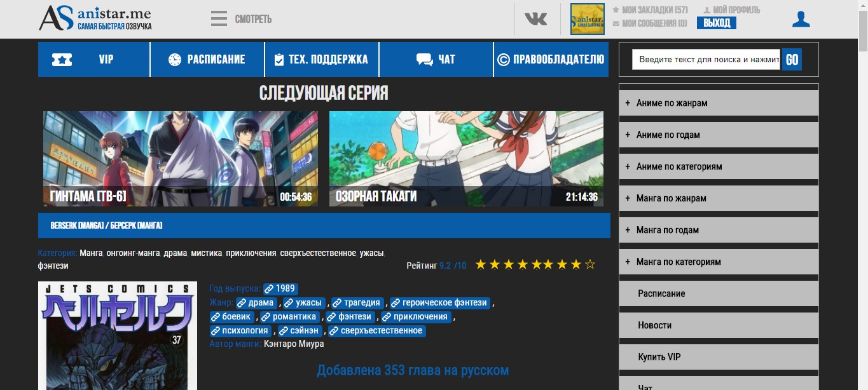Select the 1989 year tag
This screenshot has width=868, height=390.
(280, 288)
